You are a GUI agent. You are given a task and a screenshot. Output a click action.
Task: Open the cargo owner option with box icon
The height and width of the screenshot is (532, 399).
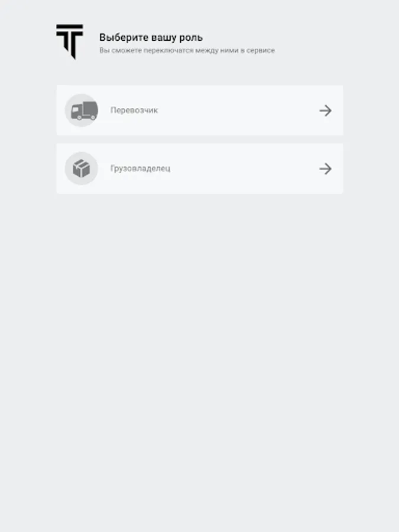tap(200, 168)
